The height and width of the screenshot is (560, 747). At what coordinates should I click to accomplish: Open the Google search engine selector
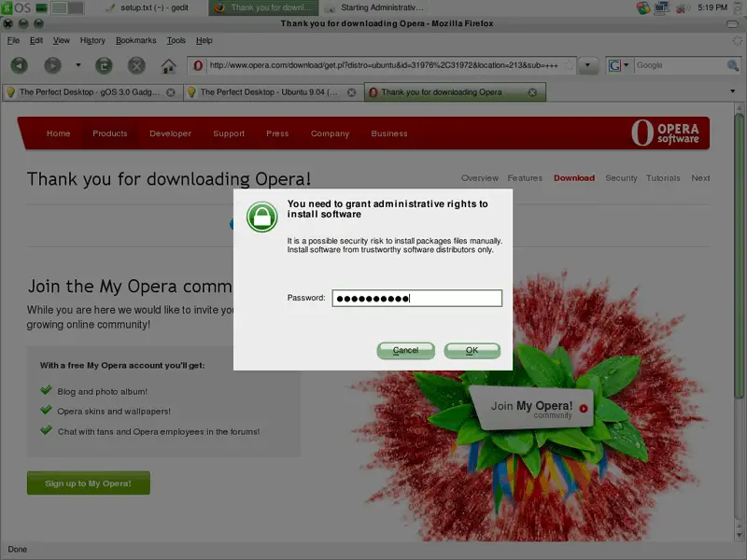pos(618,65)
